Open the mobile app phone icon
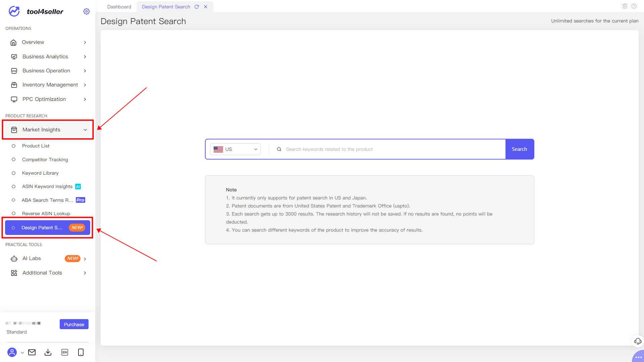The image size is (644, 362). pyautogui.click(x=81, y=352)
